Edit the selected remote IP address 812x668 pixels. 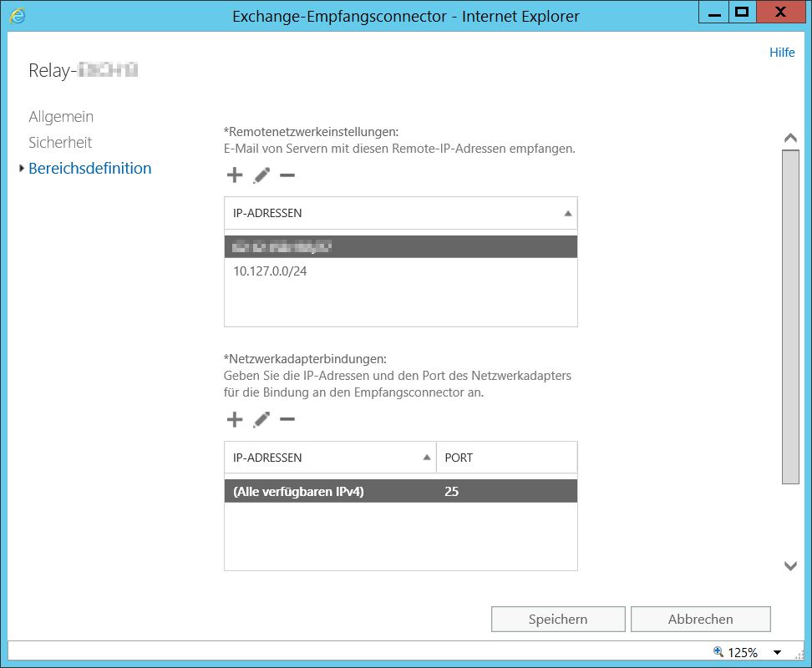(261, 175)
